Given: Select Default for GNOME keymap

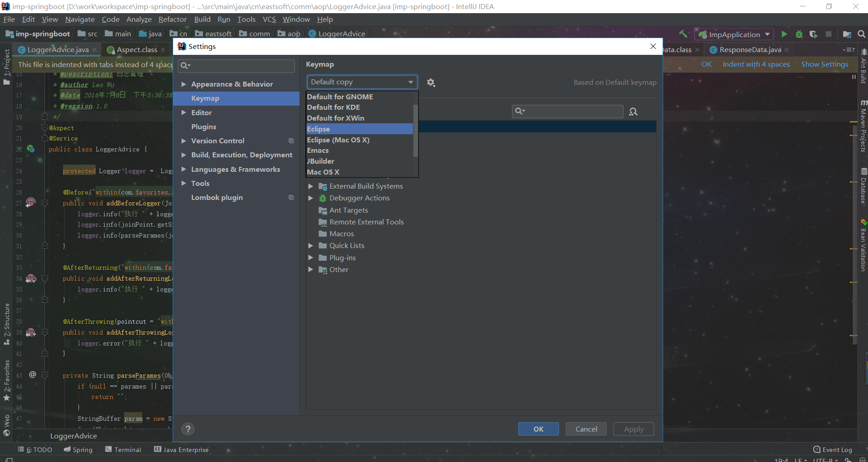Looking at the screenshot, I should 359,97.
